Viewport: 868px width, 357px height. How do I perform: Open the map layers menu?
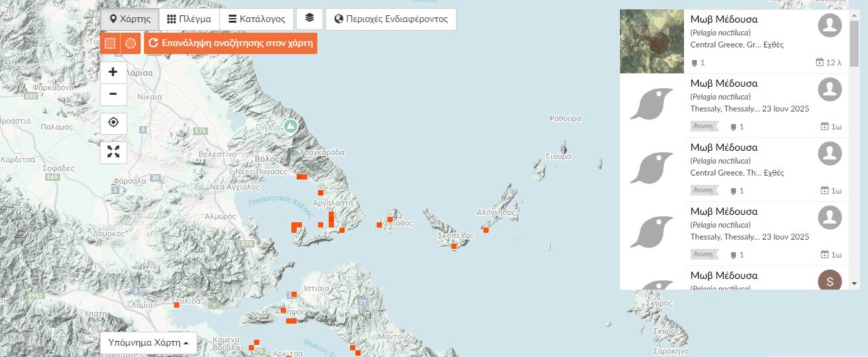tap(309, 19)
